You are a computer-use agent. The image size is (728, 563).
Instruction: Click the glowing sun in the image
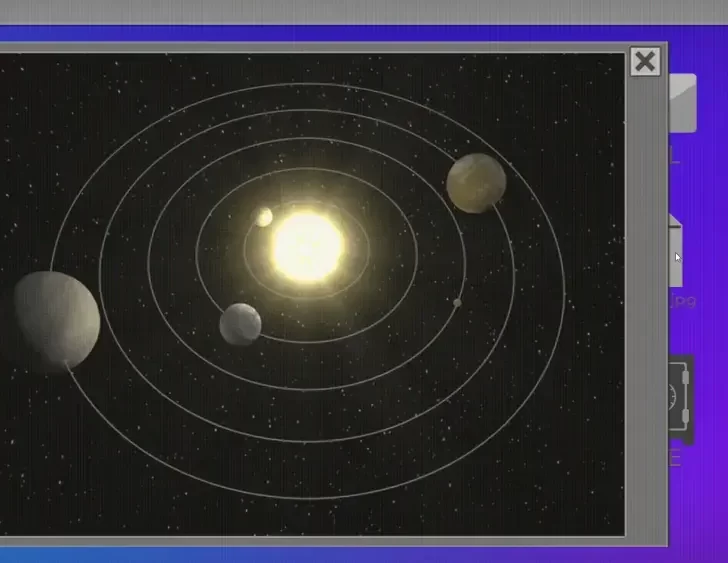pos(307,246)
